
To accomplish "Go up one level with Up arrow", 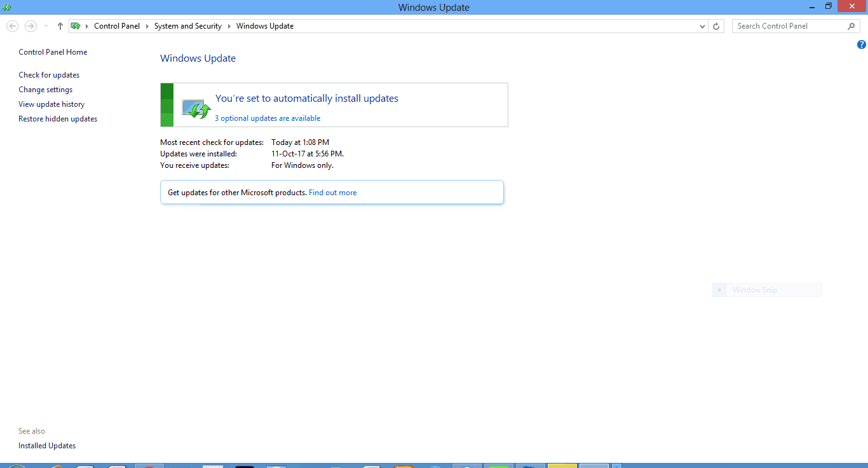I will tap(60, 26).
